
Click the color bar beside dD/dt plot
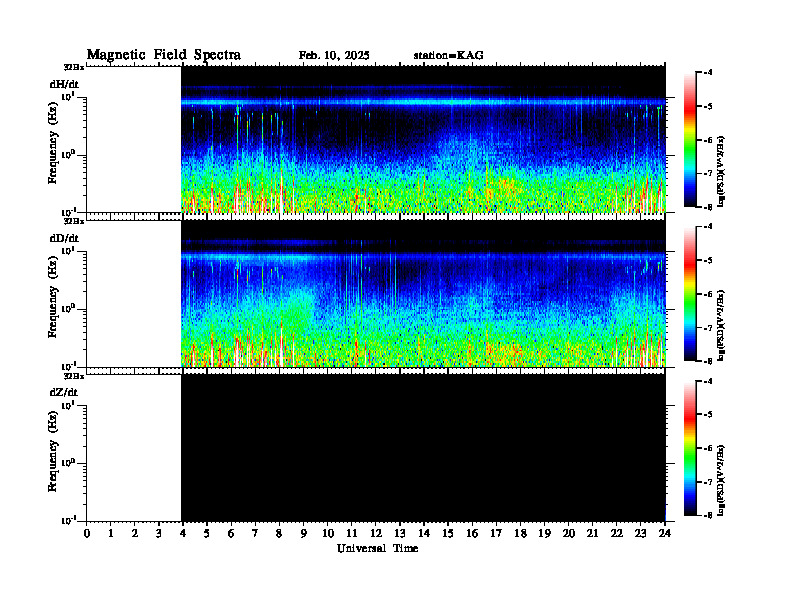pos(690,294)
